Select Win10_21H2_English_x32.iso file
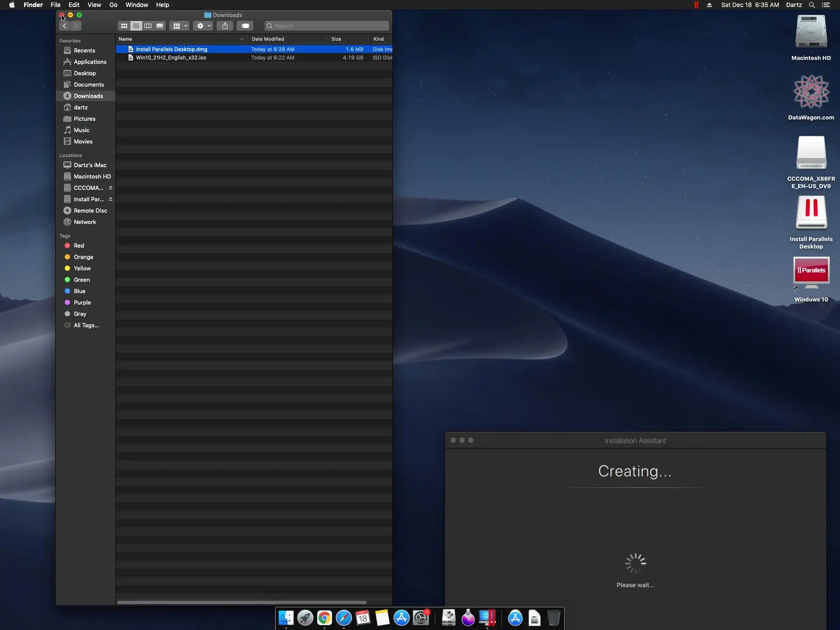The height and width of the screenshot is (630, 840). click(x=171, y=58)
